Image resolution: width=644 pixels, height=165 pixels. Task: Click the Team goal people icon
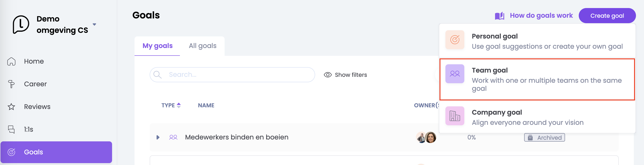454,74
